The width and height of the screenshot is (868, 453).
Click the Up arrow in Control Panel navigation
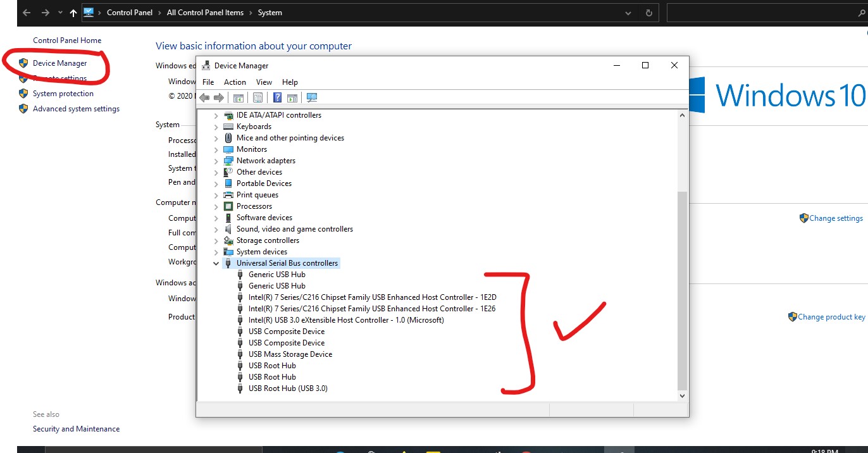pyautogui.click(x=73, y=13)
